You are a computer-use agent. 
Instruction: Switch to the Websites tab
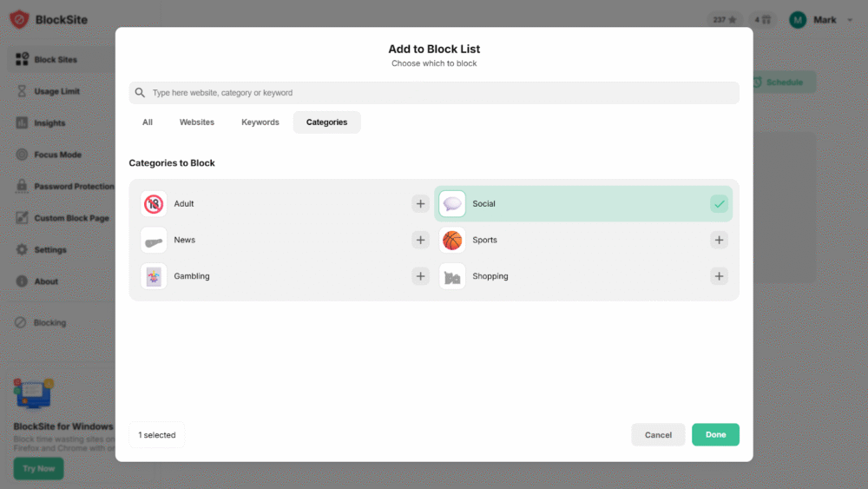pyautogui.click(x=197, y=122)
